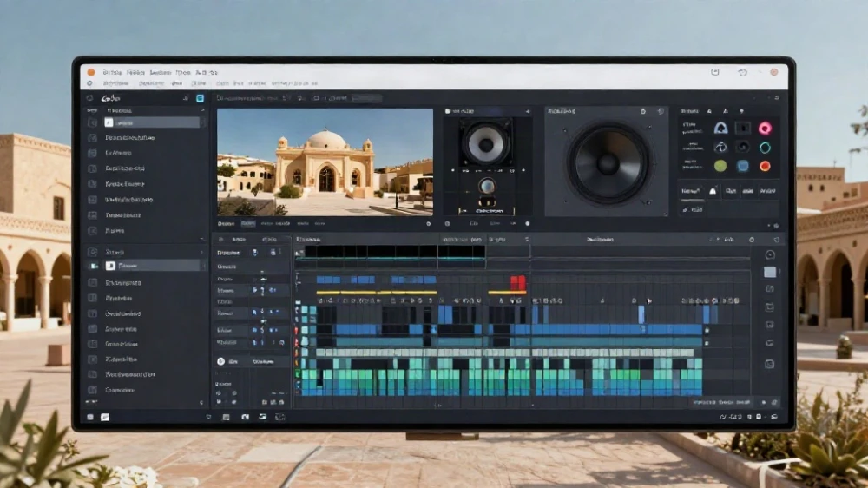Viewport: 868px width, 488px height.
Task: Click the orange circle in the title bar's left corner
Action: 91,72
